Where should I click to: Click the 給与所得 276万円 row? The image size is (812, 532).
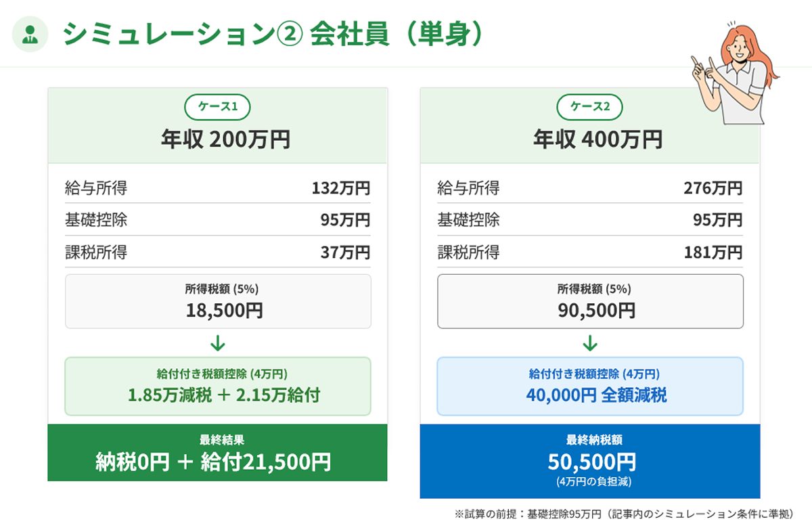coord(590,187)
